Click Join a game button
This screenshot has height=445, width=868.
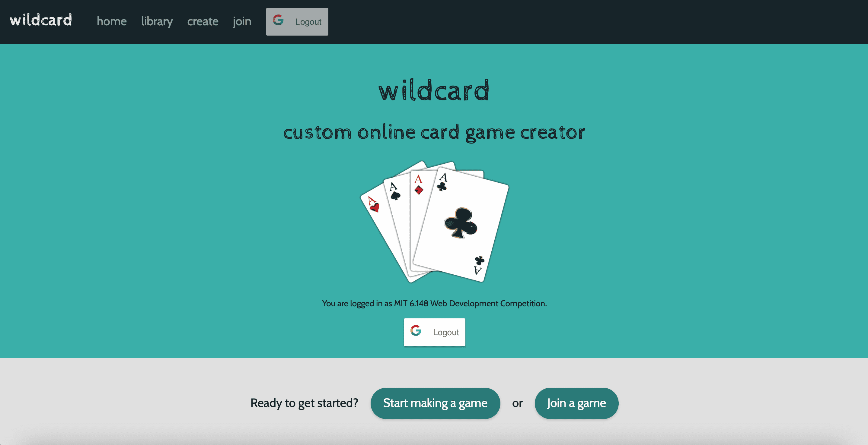[x=576, y=403]
